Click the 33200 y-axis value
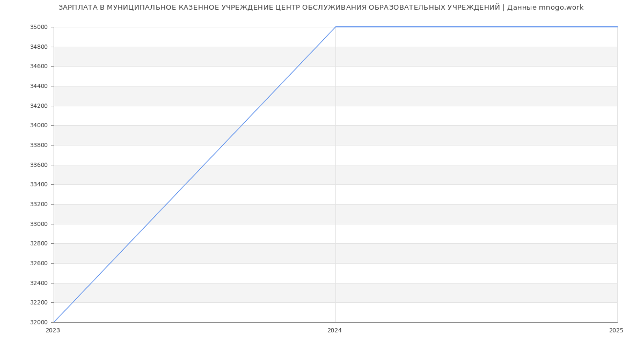644x349 pixels. coord(39,205)
